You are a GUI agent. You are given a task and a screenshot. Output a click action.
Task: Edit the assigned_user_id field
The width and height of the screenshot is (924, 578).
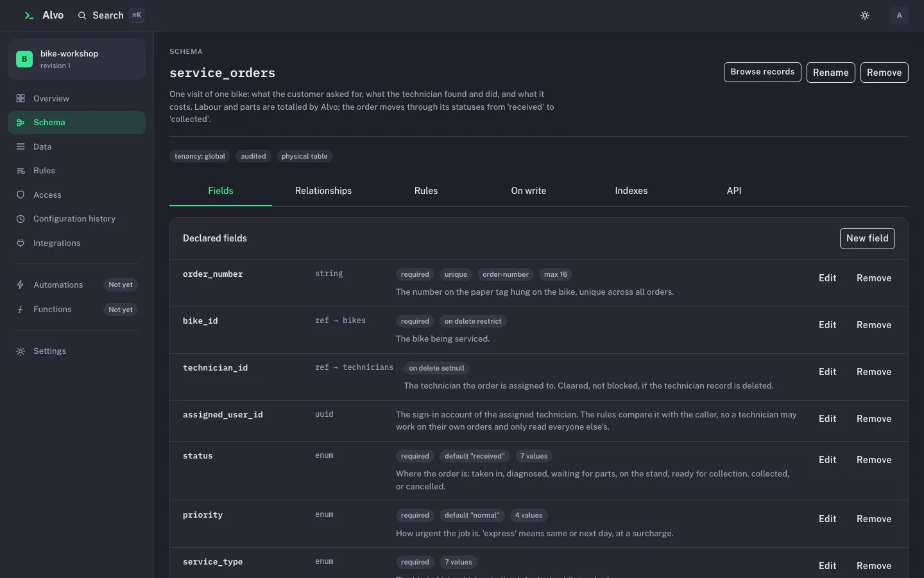click(x=828, y=419)
